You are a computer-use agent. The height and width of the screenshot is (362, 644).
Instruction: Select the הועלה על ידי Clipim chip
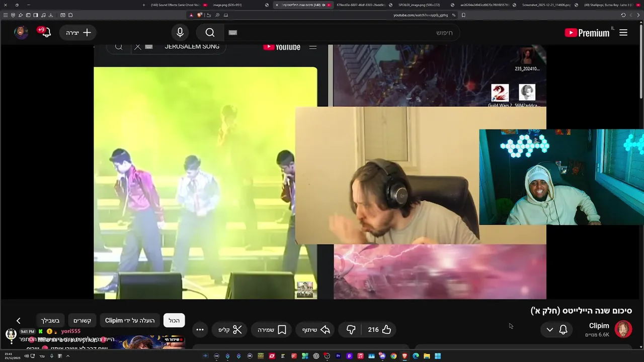(130, 321)
